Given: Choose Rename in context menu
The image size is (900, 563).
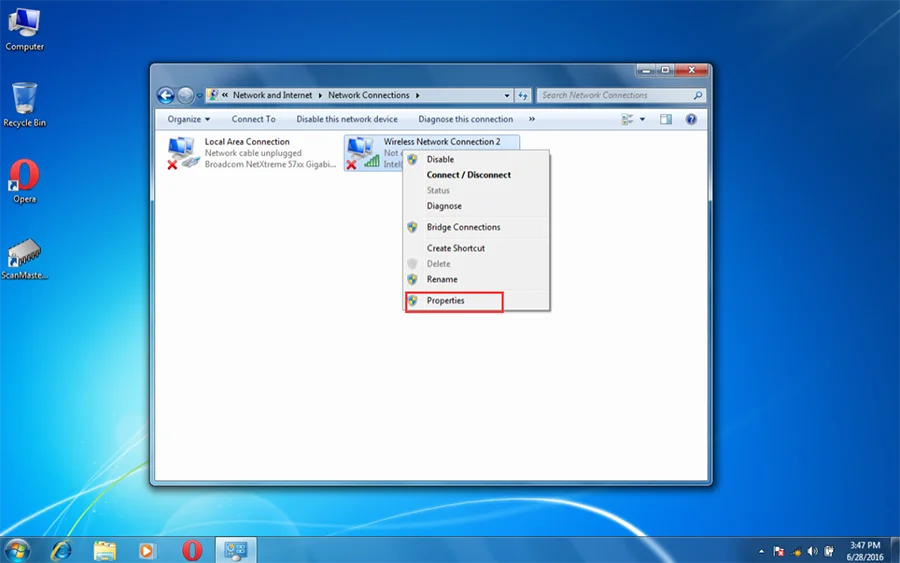Looking at the screenshot, I should click(x=476, y=279).
